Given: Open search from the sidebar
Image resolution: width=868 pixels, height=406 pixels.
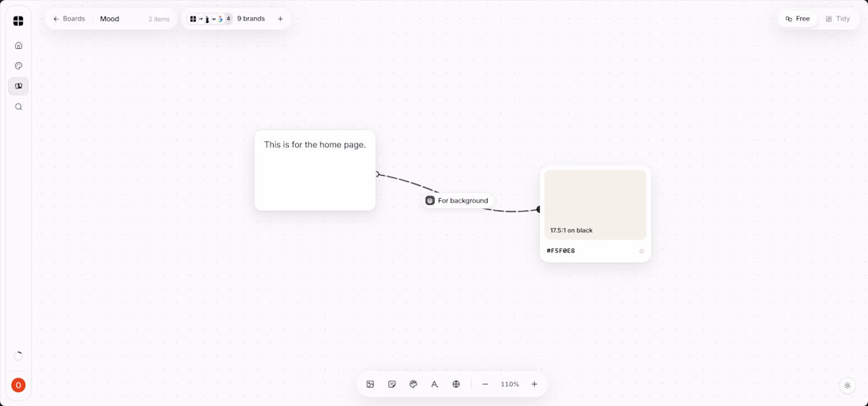Looking at the screenshot, I should coord(18,106).
